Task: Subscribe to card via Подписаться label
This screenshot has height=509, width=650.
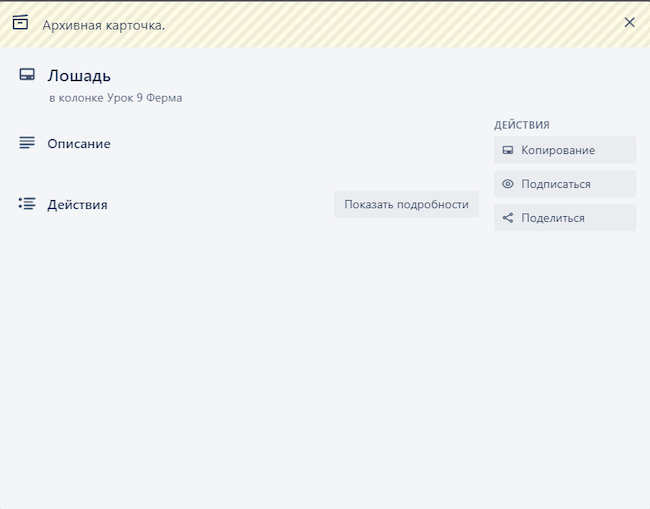Action: coord(556,184)
